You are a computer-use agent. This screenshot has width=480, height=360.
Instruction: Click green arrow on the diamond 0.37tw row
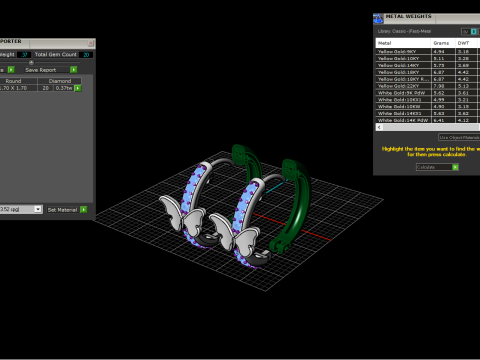(78, 88)
